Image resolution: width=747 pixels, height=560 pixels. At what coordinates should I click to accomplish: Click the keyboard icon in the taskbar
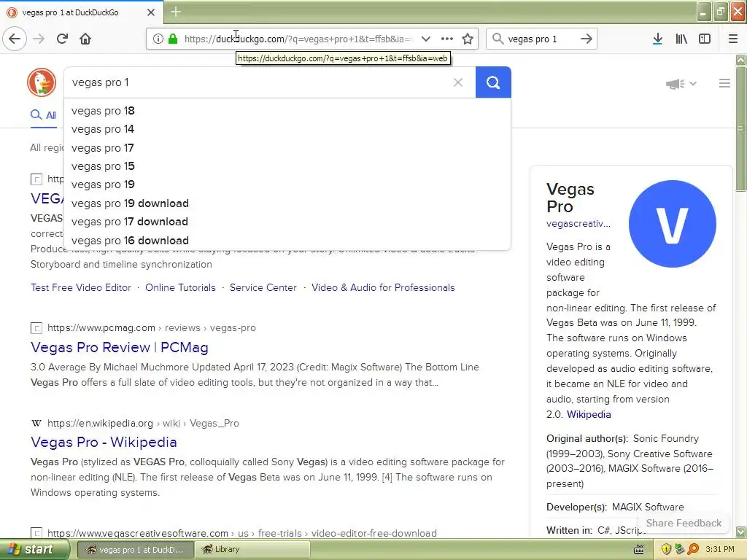click(639, 550)
